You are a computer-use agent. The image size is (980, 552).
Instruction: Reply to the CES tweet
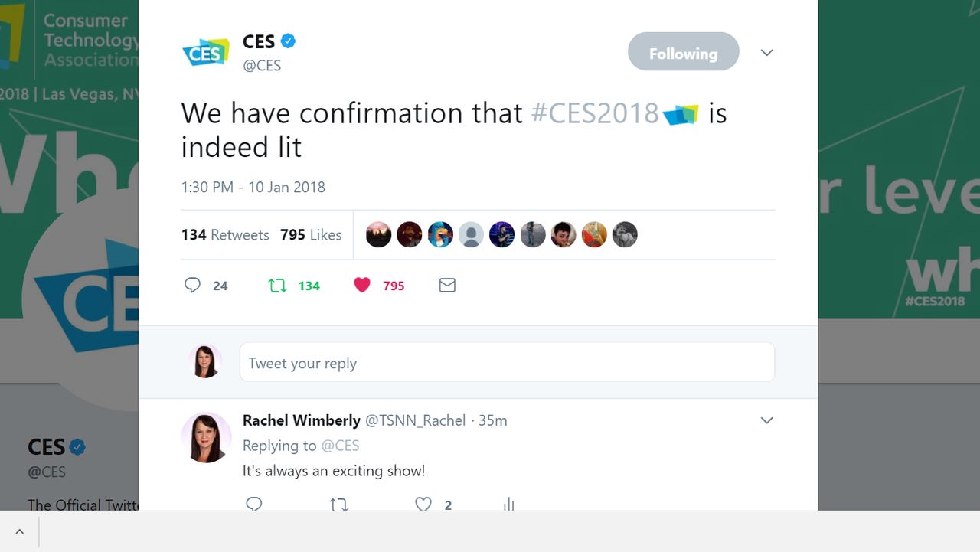point(192,285)
